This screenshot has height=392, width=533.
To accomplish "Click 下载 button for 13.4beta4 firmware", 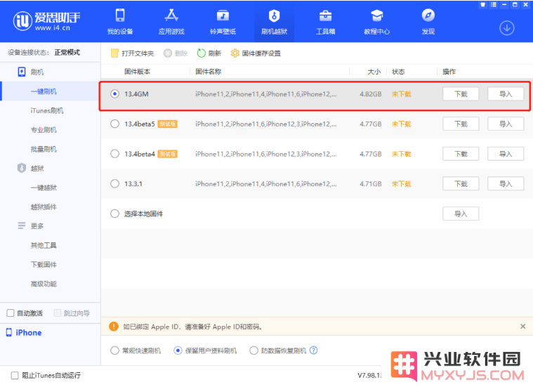I will click(x=461, y=154).
